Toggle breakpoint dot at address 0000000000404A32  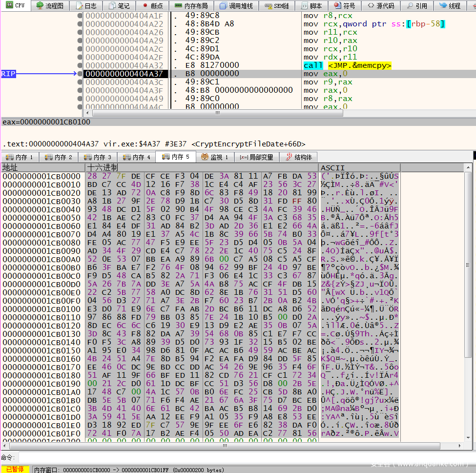(80, 65)
